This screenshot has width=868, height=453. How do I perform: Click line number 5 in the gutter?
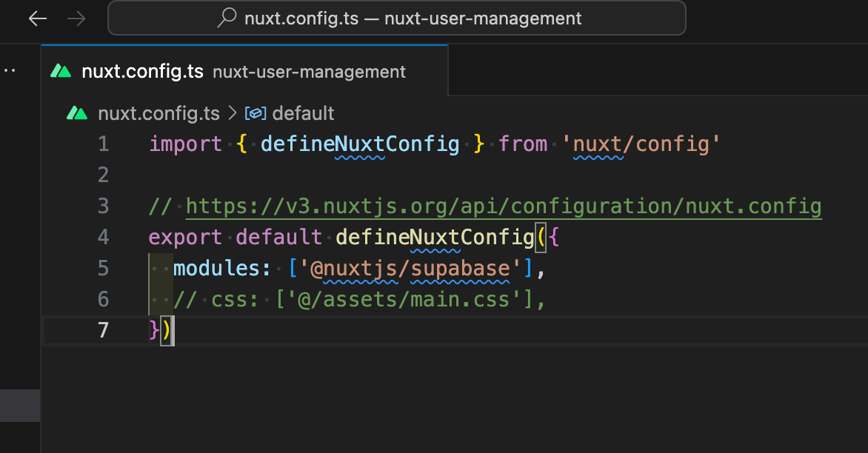tap(104, 268)
